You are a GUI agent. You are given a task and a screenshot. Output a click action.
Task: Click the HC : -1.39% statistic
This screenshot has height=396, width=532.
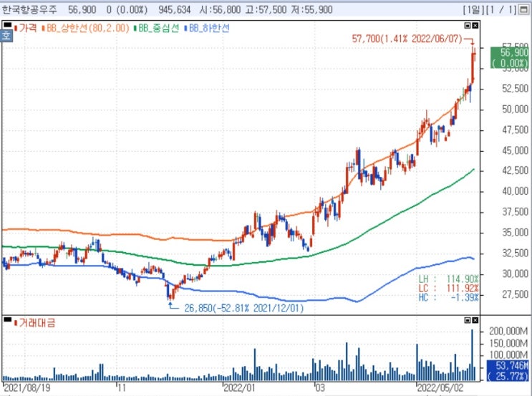pyautogui.click(x=448, y=298)
